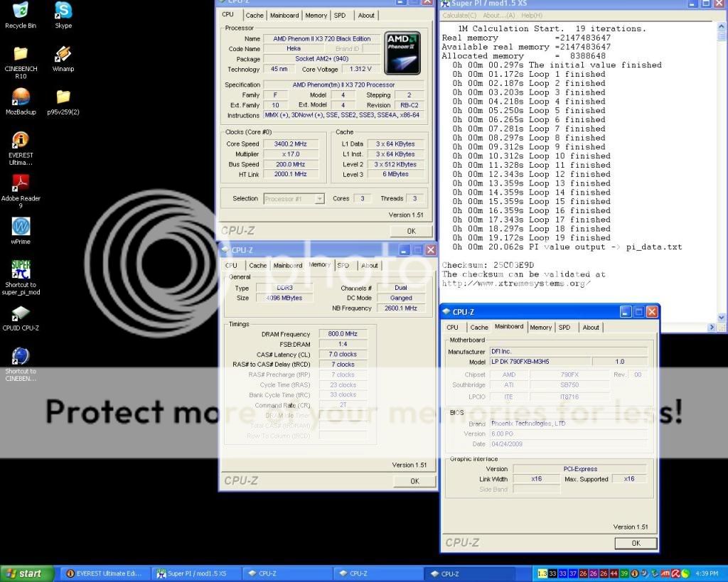
Task: Click Super PI horizontal scrollbar right arrow
Action: [712, 328]
